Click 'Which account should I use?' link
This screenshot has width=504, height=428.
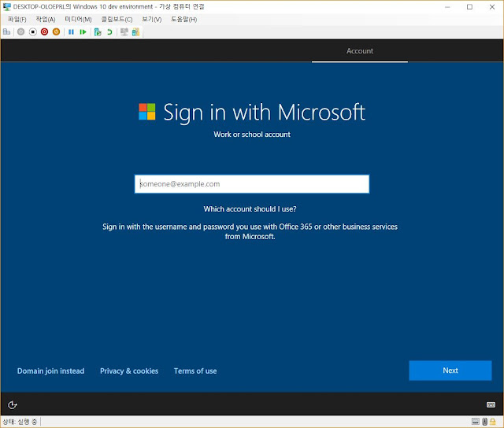click(250, 209)
